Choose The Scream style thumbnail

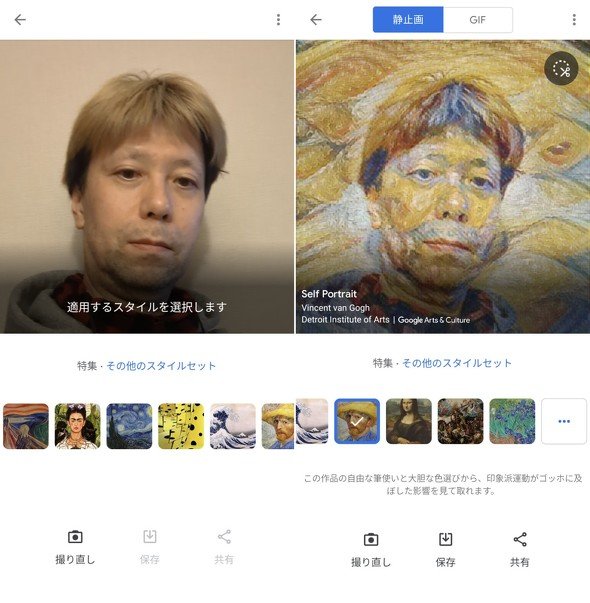26,426
